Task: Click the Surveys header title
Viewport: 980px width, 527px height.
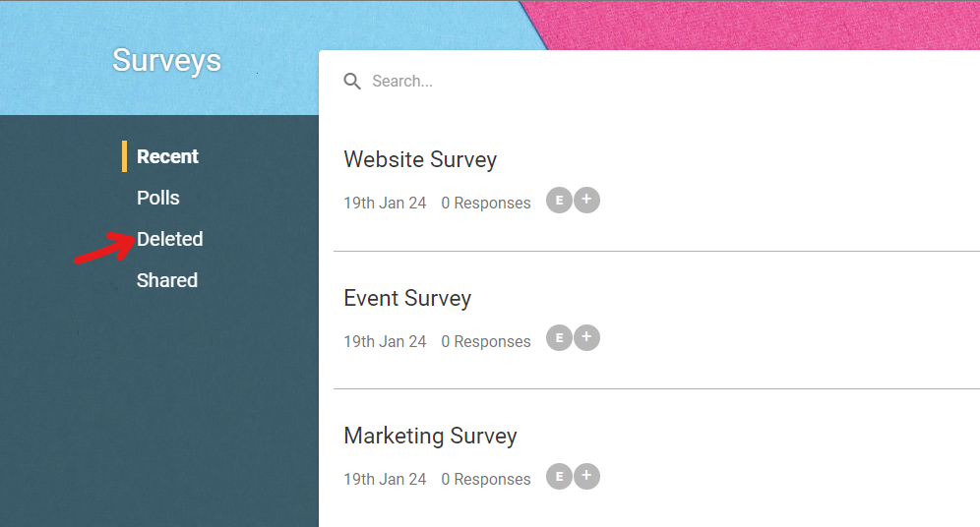Action: (167, 61)
